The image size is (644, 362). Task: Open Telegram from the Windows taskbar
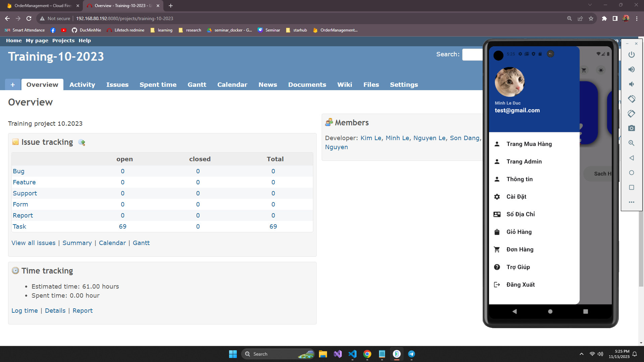pos(412,354)
